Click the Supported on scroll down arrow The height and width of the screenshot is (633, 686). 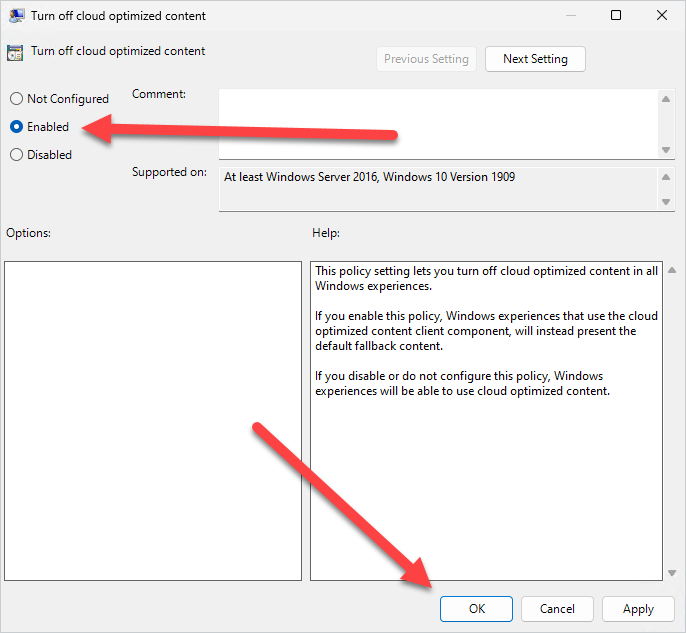click(667, 201)
